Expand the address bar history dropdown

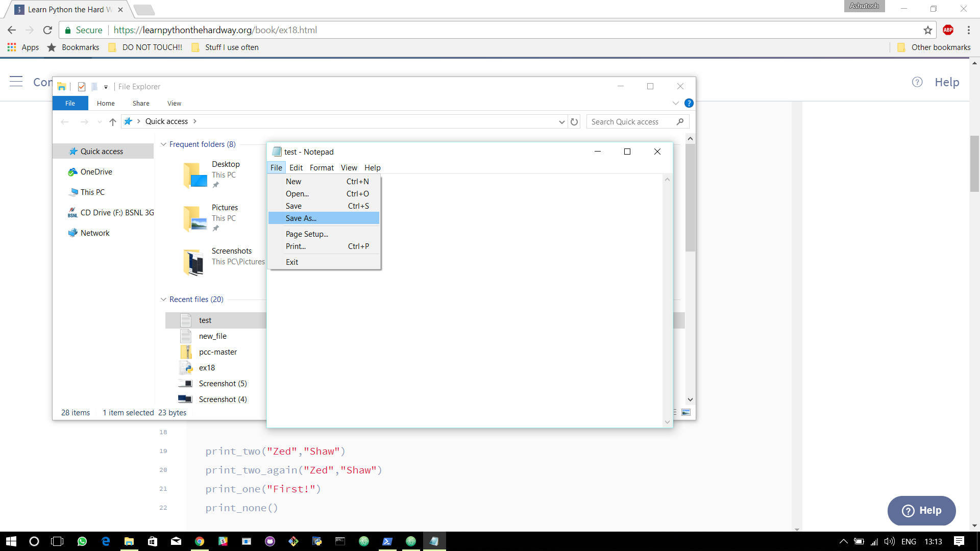[x=561, y=122]
